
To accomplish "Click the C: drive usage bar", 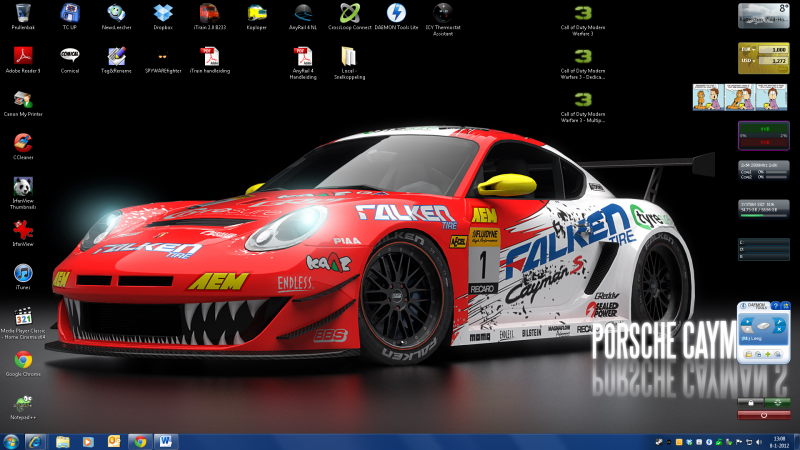I will pos(766,242).
